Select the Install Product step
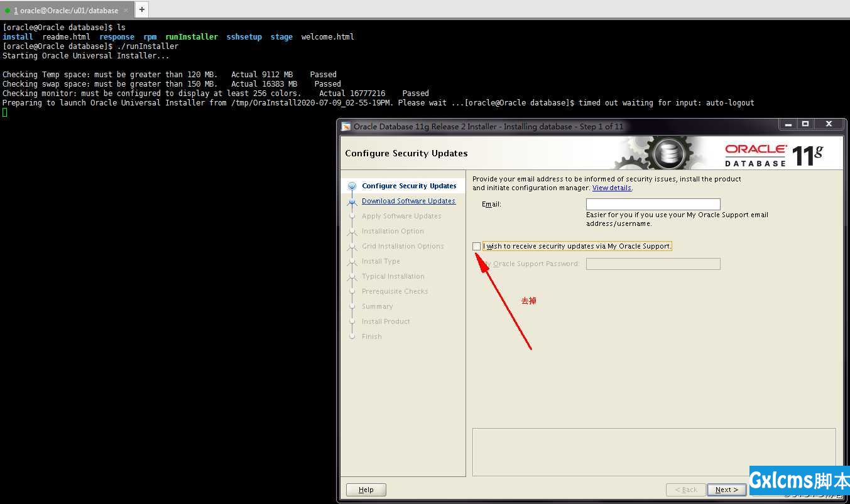 tap(386, 321)
